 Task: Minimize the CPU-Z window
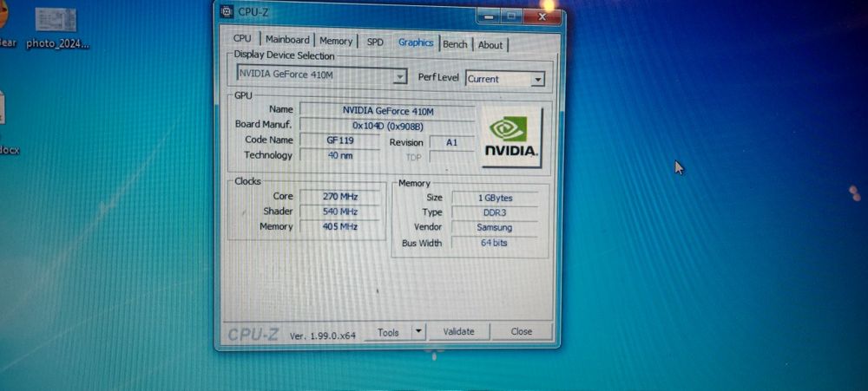490,17
